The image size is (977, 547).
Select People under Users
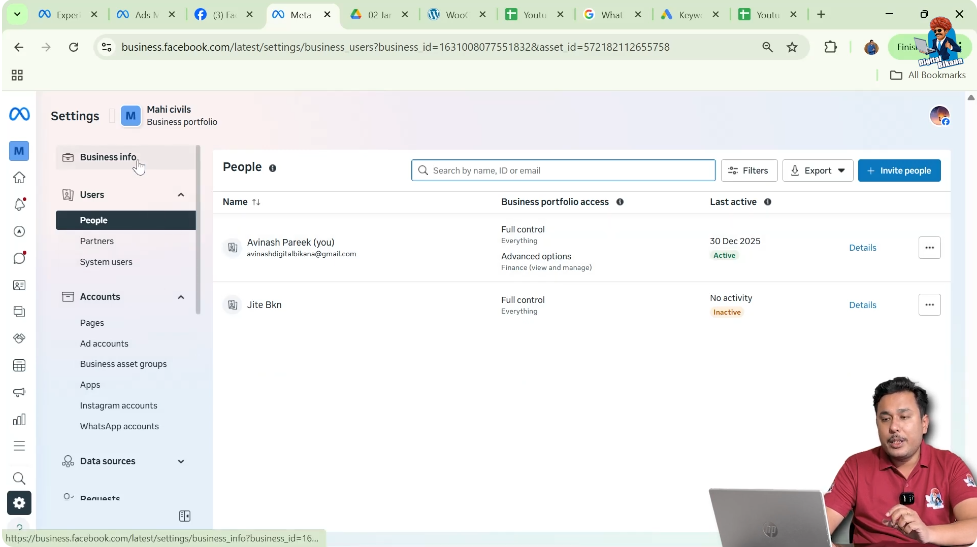[x=126, y=221]
